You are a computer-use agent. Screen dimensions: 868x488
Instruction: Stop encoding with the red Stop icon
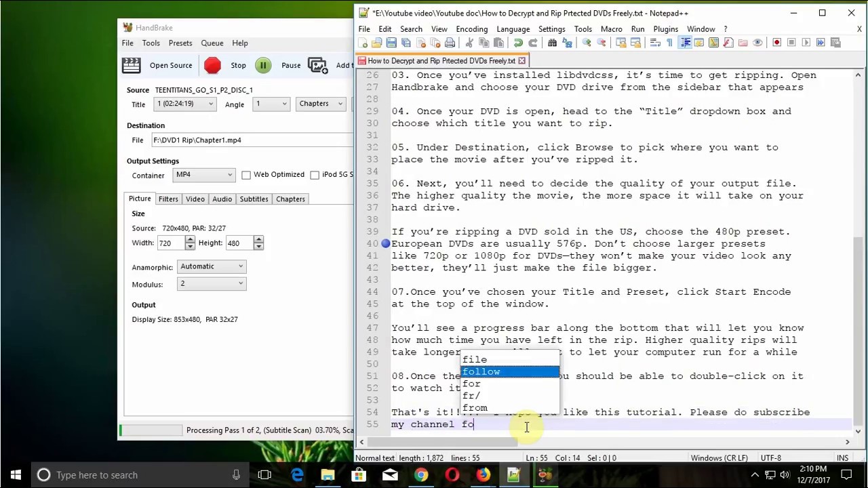click(212, 65)
